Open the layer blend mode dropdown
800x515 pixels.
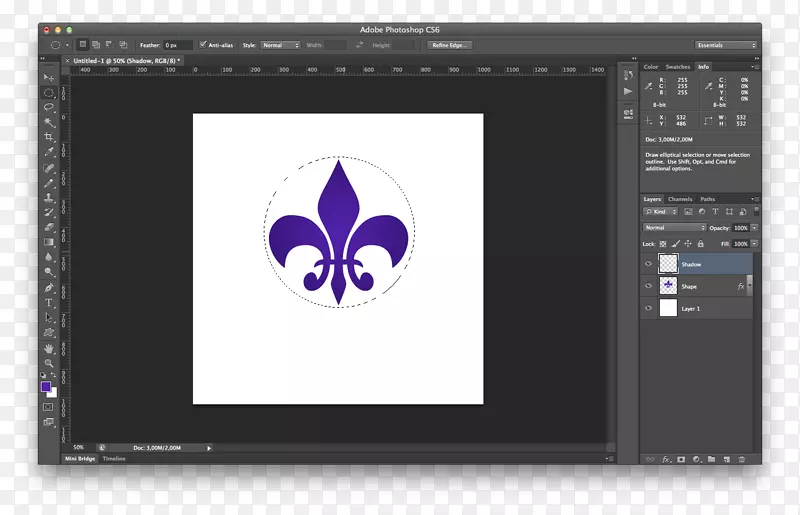pos(675,228)
